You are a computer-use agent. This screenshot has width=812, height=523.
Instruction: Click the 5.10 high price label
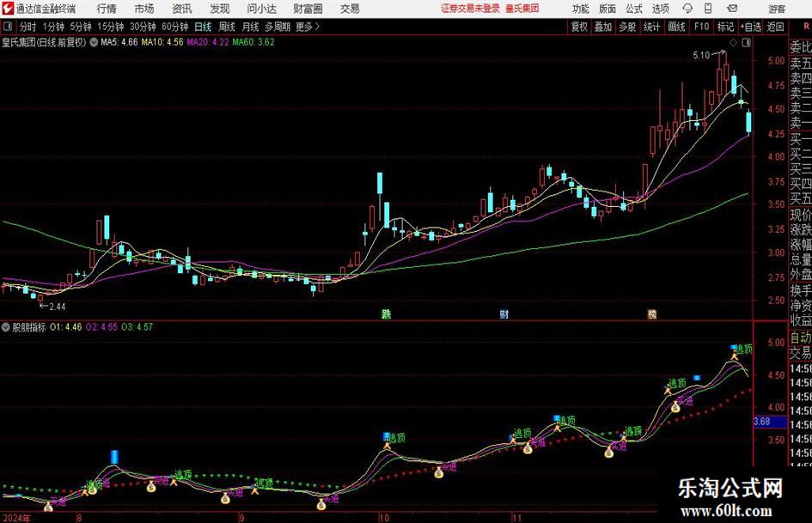click(x=701, y=56)
